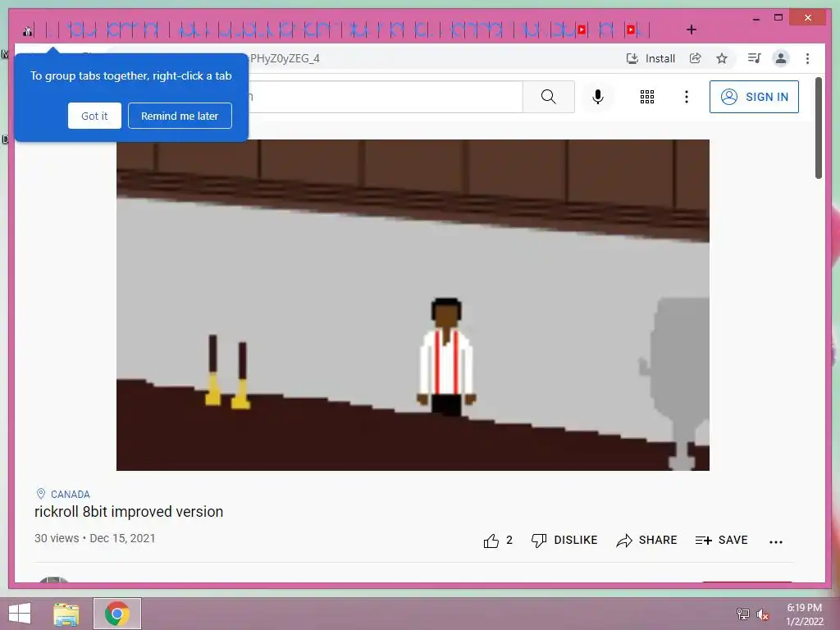Click Got it in tab groups tip
This screenshot has width=840, height=630.
[x=94, y=116]
